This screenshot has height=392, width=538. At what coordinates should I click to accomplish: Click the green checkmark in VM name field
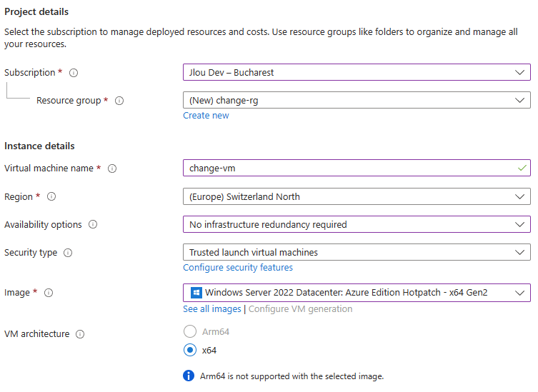pyautogui.click(x=522, y=168)
